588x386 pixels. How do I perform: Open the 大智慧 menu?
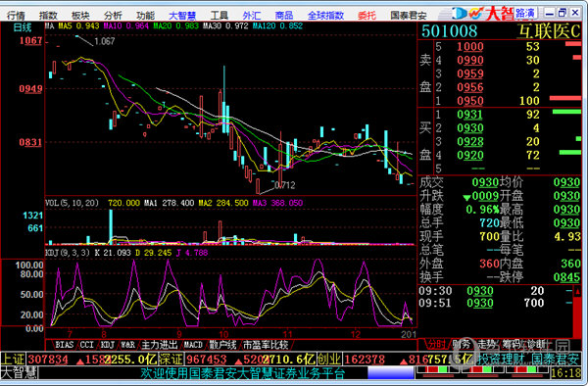tap(182, 16)
